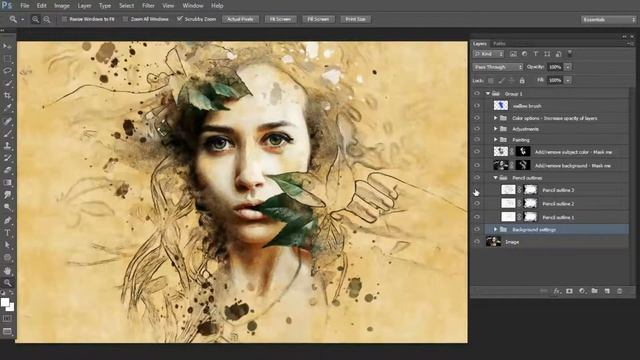Click the lock all padlock icon

pos(522,80)
